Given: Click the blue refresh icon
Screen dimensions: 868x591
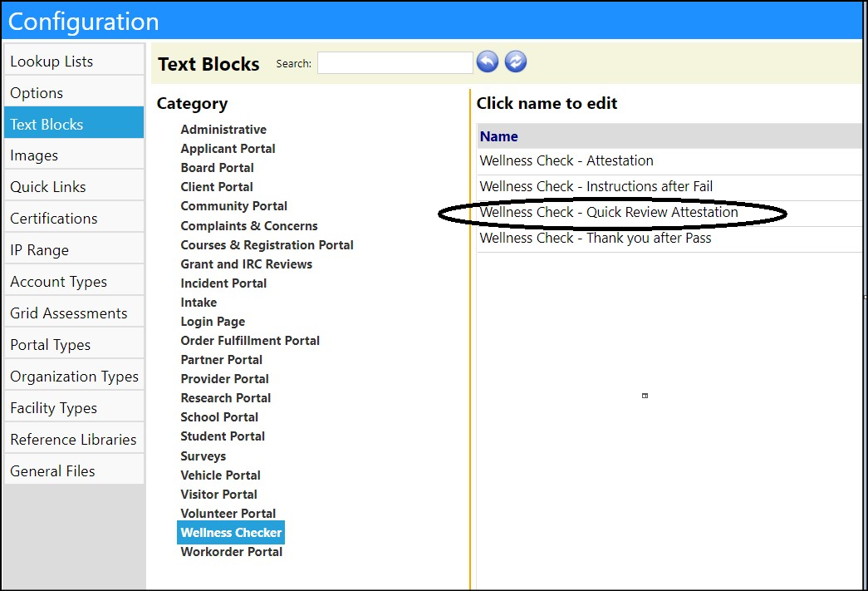Looking at the screenshot, I should (515, 62).
